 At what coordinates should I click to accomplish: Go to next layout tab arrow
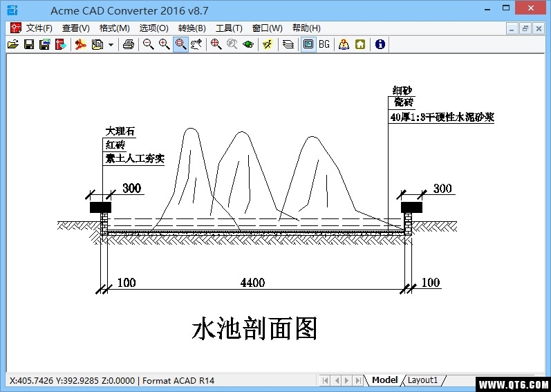click(x=347, y=380)
